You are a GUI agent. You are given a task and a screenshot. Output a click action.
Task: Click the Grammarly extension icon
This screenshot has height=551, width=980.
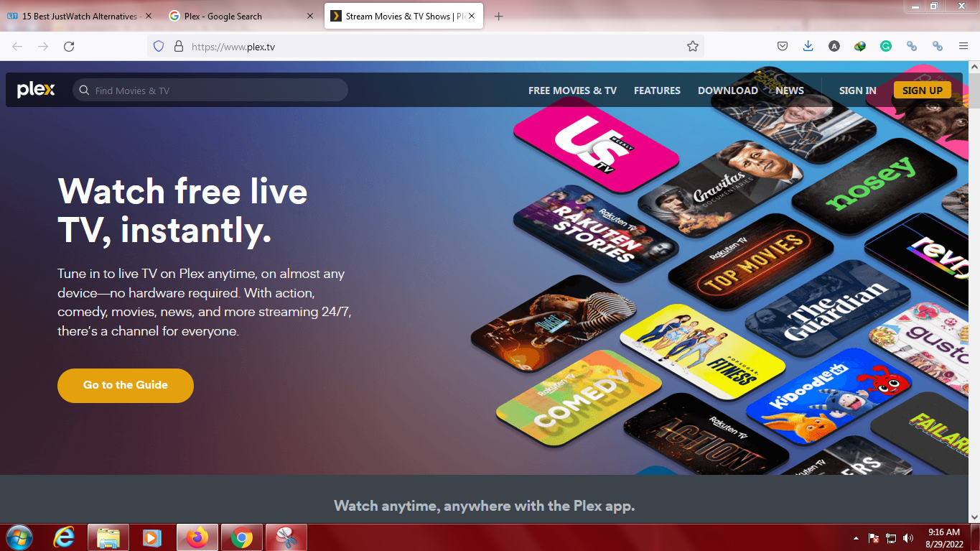(x=886, y=47)
